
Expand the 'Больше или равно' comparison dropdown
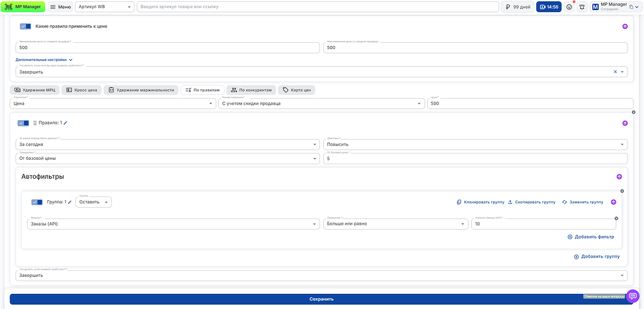point(396,223)
